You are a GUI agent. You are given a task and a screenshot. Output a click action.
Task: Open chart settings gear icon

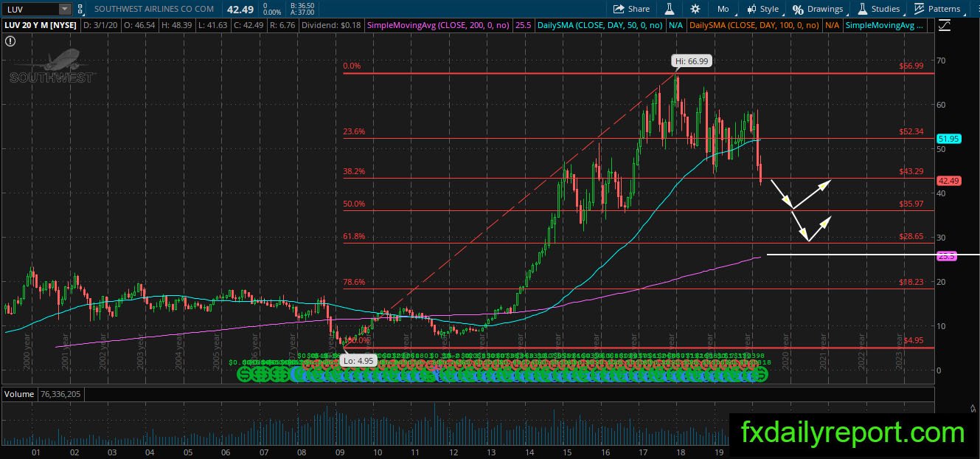click(695, 9)
